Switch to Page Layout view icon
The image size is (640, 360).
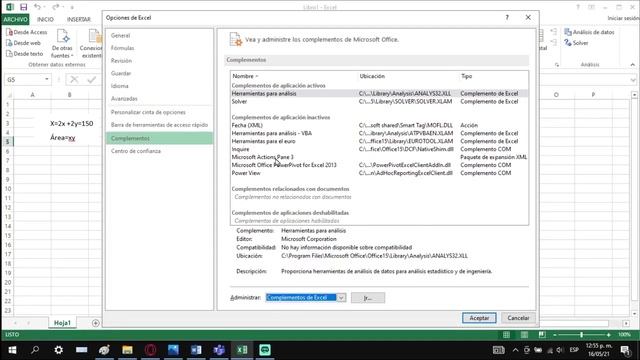tap(524, 335)
